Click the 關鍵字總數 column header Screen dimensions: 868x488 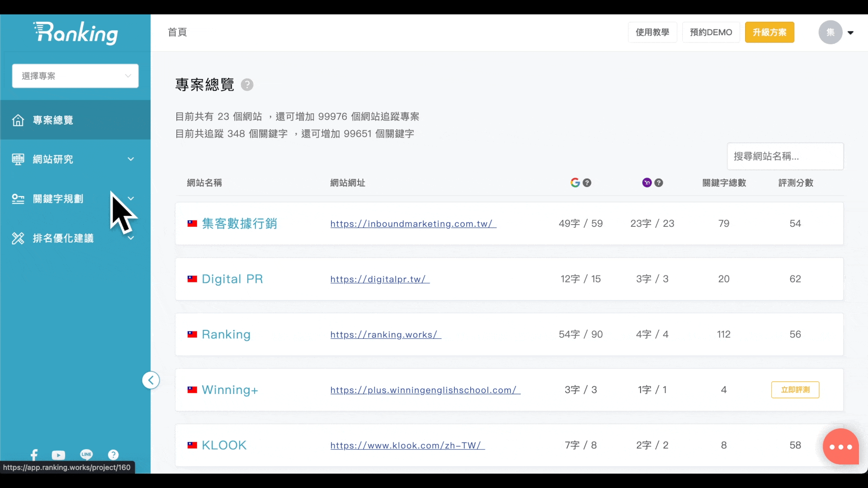coord(724,183)
